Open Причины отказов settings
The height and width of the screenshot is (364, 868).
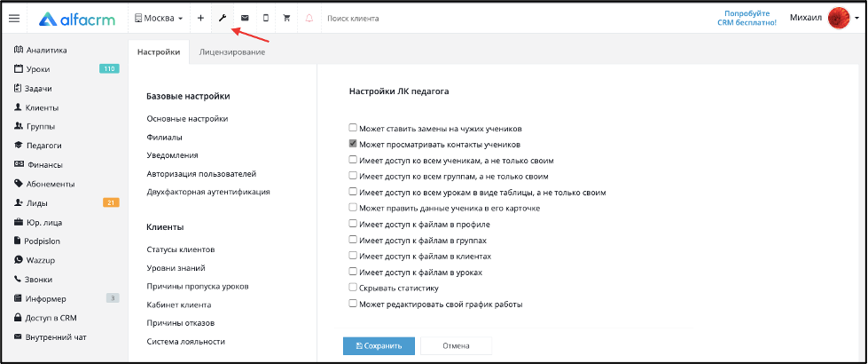[x=181, y=323]
